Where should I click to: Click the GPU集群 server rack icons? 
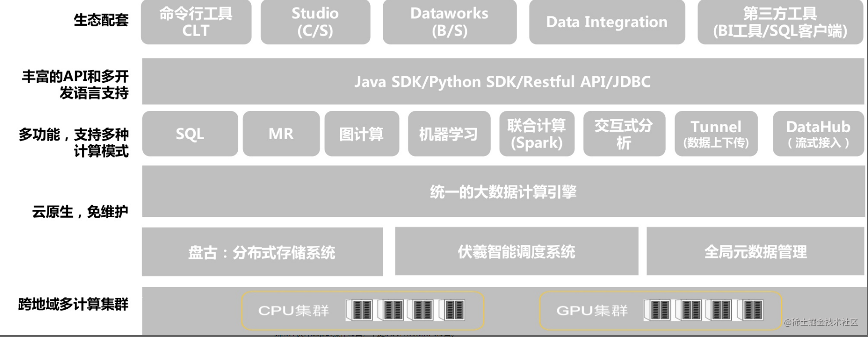pyautogui.click(x=703, y=310)
